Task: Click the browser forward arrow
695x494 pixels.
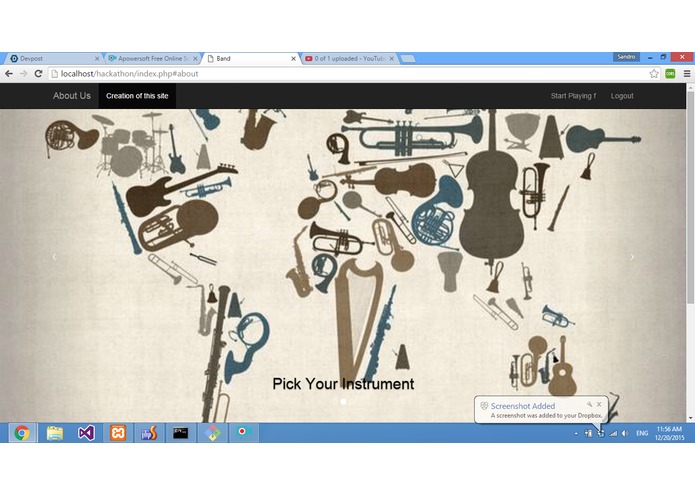Action: (x=23, y=74)
